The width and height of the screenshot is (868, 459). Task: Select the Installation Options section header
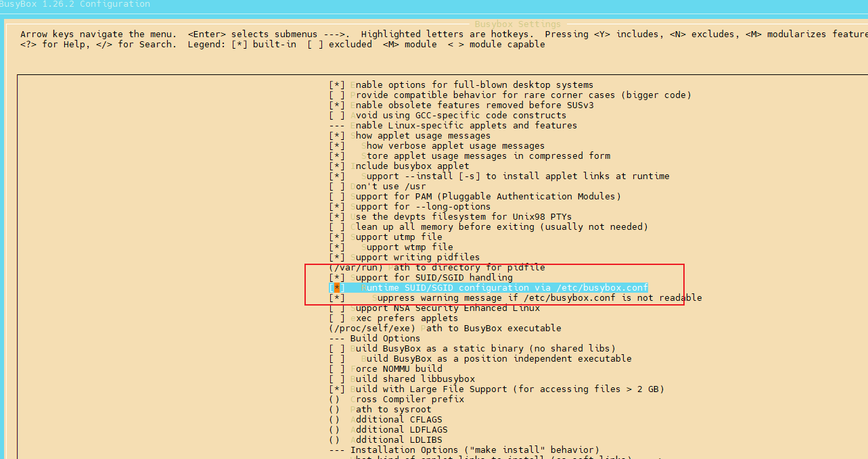click(x=463, y=450)
